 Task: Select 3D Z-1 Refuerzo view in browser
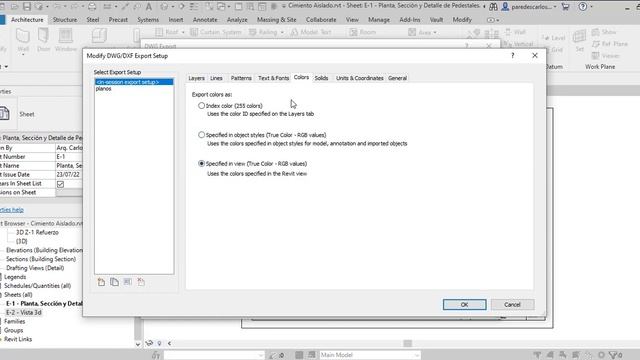37,232
